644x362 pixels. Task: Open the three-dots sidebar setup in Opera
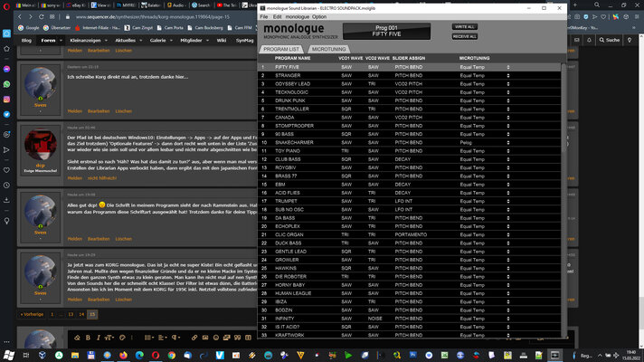[6, 342]
